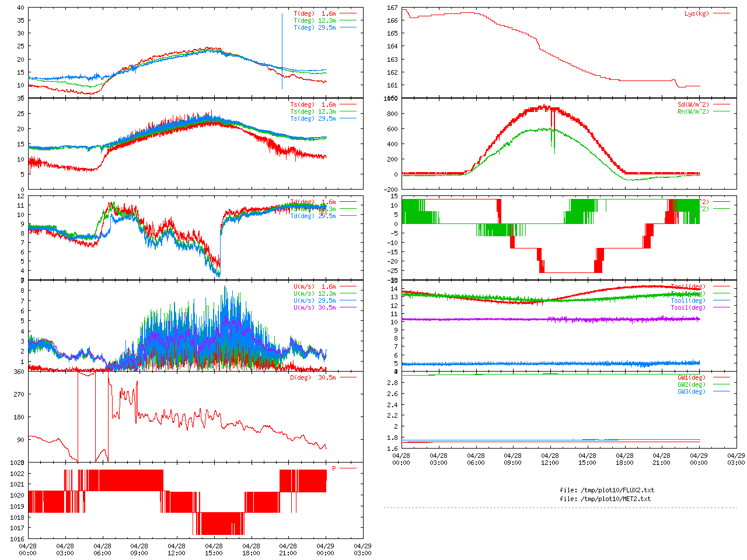
Task: Click the /tmp/plot10/MET2.txt file path text
Action: [x=605, y=499]
